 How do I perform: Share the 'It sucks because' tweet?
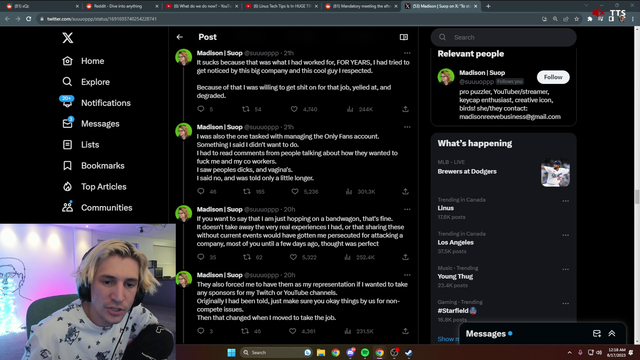coord(405,109)
